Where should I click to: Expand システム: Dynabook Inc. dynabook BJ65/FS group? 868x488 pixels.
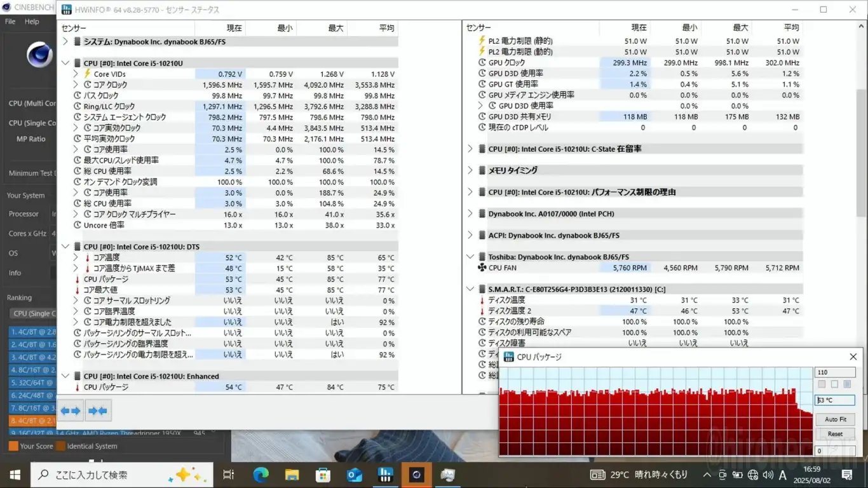click(x=65, y=41)
